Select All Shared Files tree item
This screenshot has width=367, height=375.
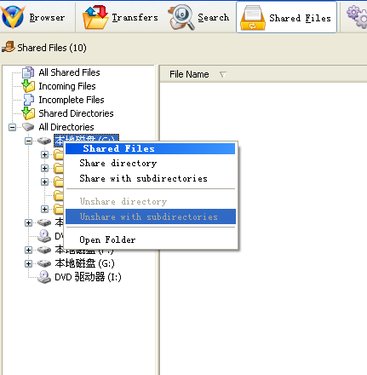tap(69, 72)
